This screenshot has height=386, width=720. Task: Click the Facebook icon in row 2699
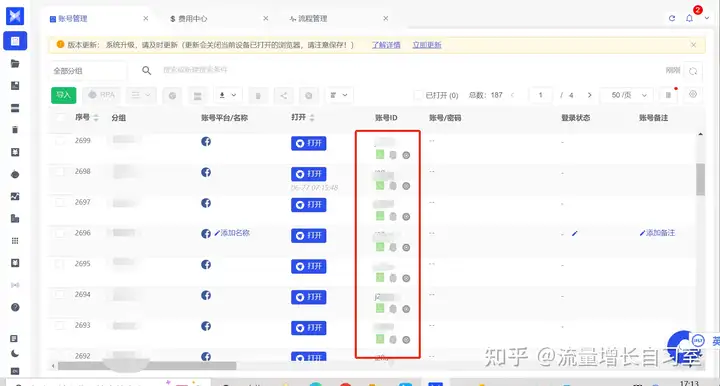206,141
